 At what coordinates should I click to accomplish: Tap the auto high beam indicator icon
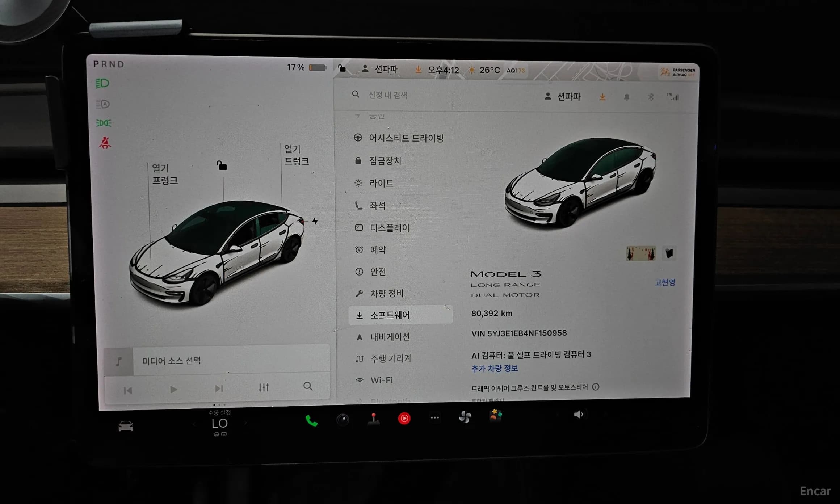[103, 104]
